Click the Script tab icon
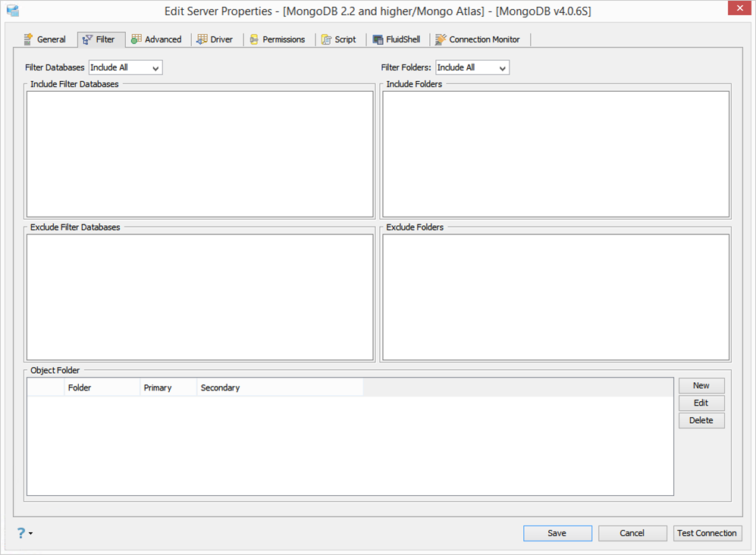The height and width of the screenshot is (555, 756). [326, 39]
